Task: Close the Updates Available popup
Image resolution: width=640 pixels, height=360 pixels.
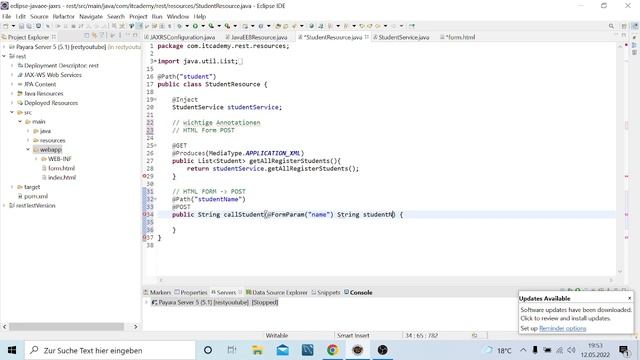Action: point(629,298)
